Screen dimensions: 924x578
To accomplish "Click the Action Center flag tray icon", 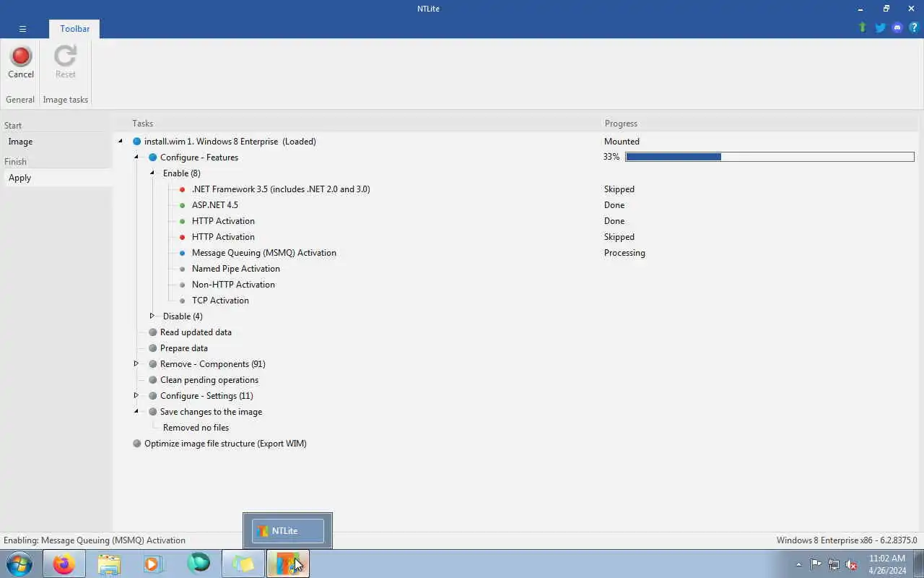I will (816, 564).
